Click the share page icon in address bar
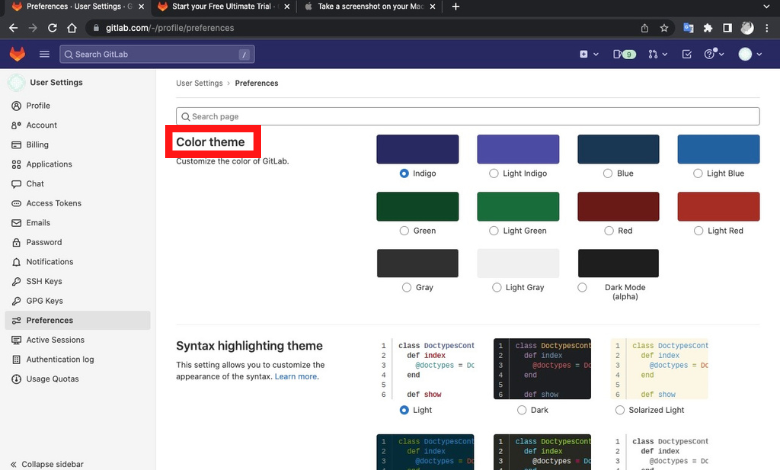The width and height of the screenshot is (780, 470). click(645, 28)
